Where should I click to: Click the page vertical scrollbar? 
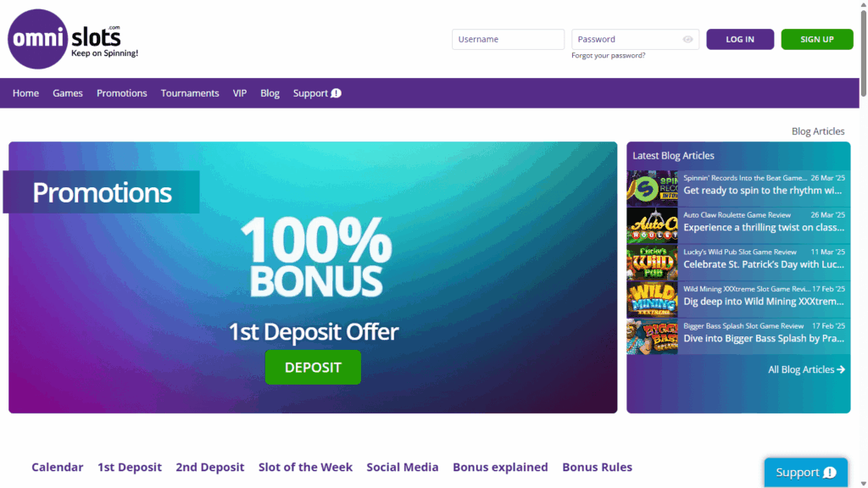tap(863, 244)
